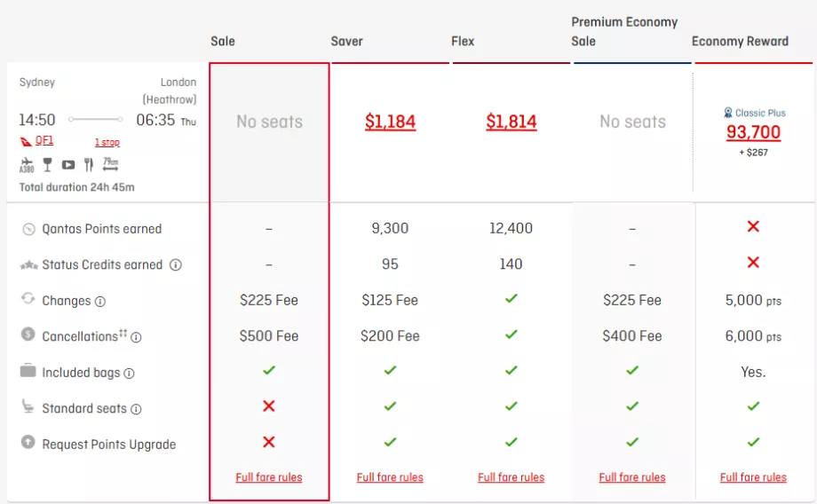The height and width of the screenshot is (504, 817).
Task: Click info icon beside Included bags
Action: click(130, 374)
